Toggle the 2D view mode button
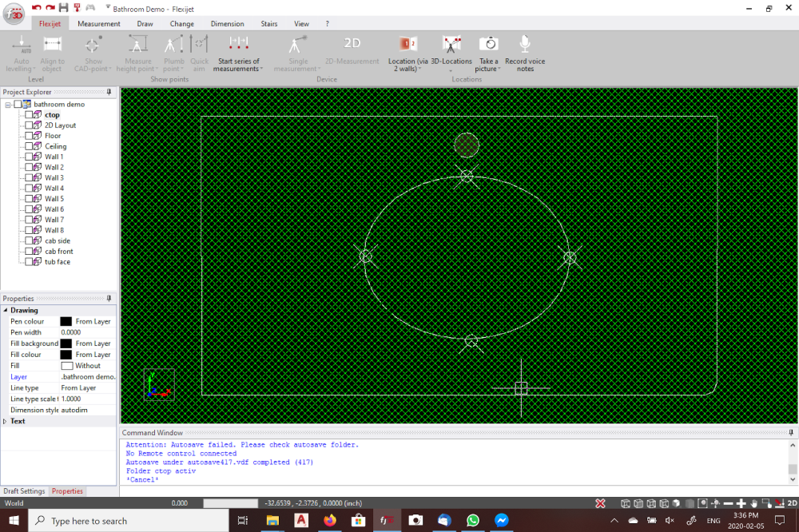Viewport: 799px width, 532px height. [793, 503]
